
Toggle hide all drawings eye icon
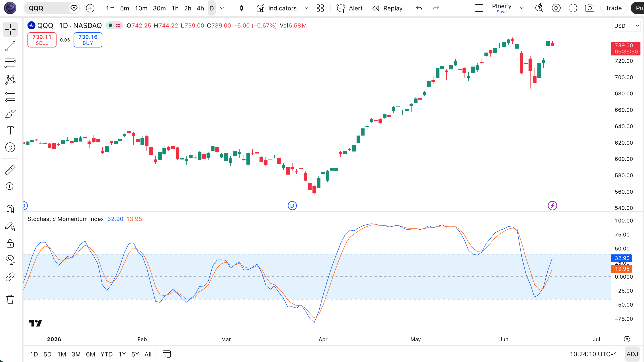(x=10, y=260)
